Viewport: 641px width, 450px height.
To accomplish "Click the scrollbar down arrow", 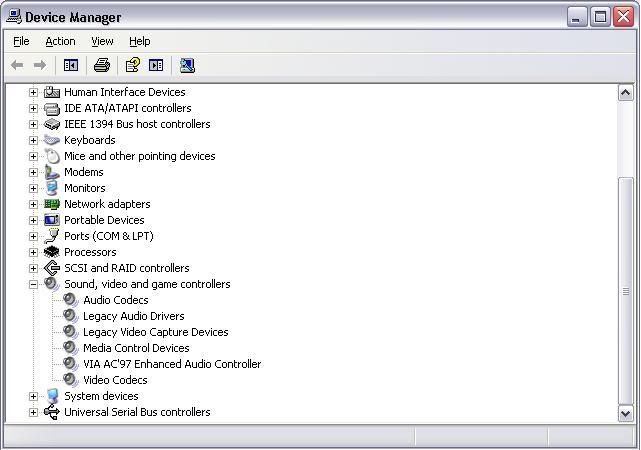I will point(625,413).
